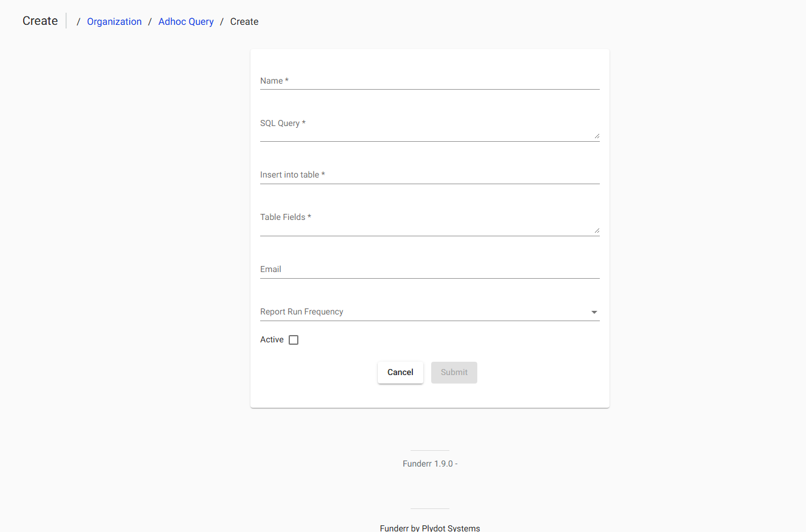Image resolution: width=806 pixels, height=532 pixels.
Task: Click the Report Run Frequency dropdown arrow
Action: click(x=594, y=311)
